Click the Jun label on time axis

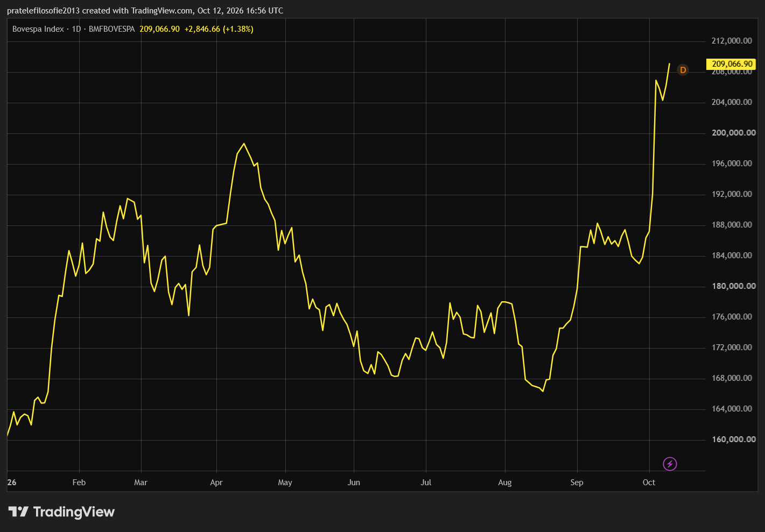354,483
